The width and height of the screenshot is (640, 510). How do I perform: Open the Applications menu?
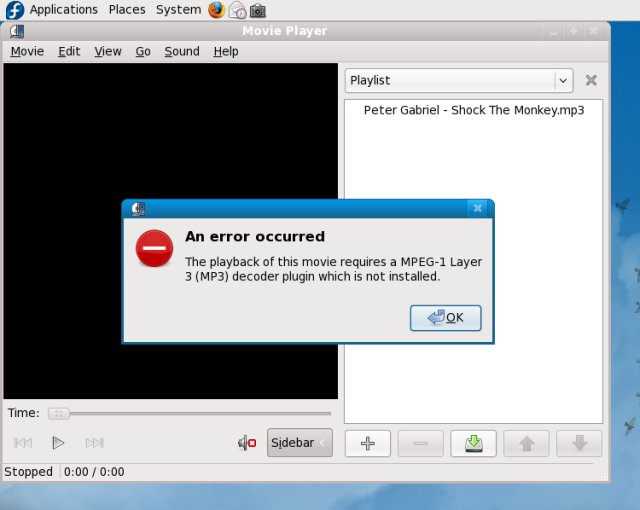tap(64, 9)
